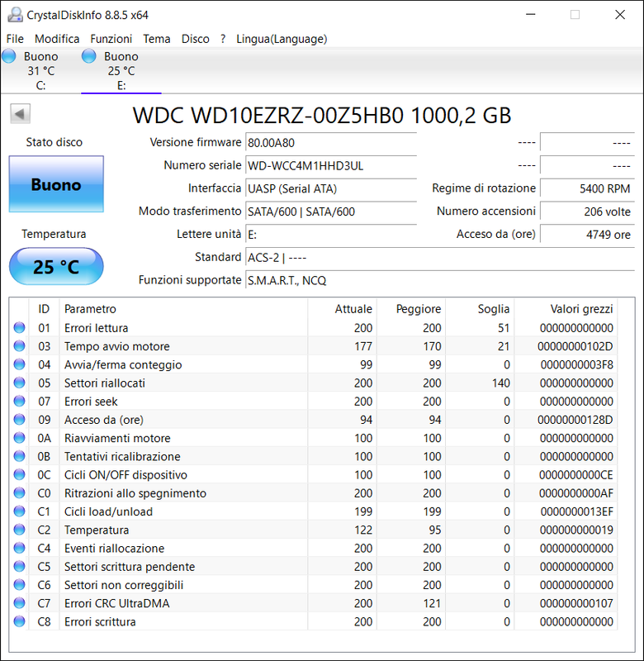Click raw value 0000000102D
Viewport: 644px width, 661px height.
(575, 346)
